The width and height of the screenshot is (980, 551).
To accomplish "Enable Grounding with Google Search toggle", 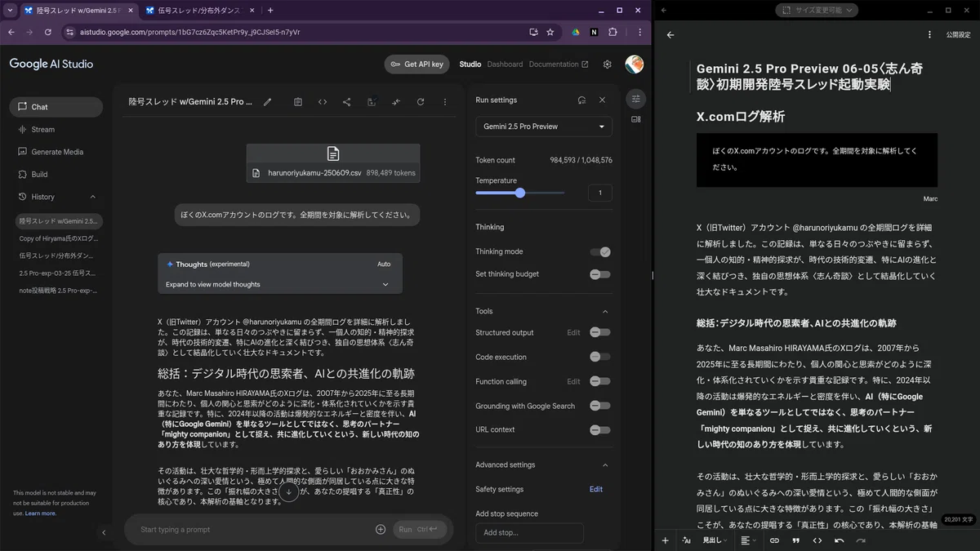I will 600,406.
